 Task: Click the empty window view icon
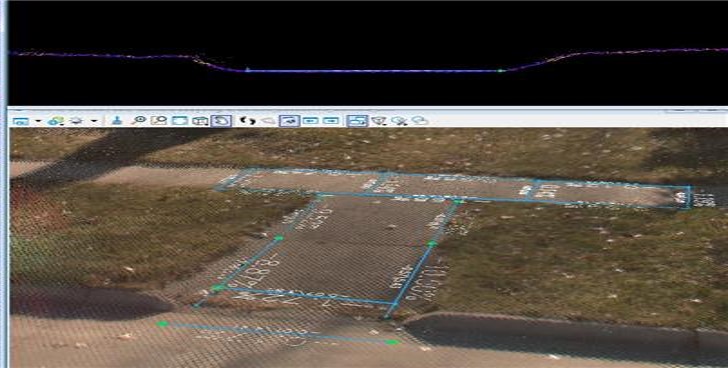tap(180, 120)
